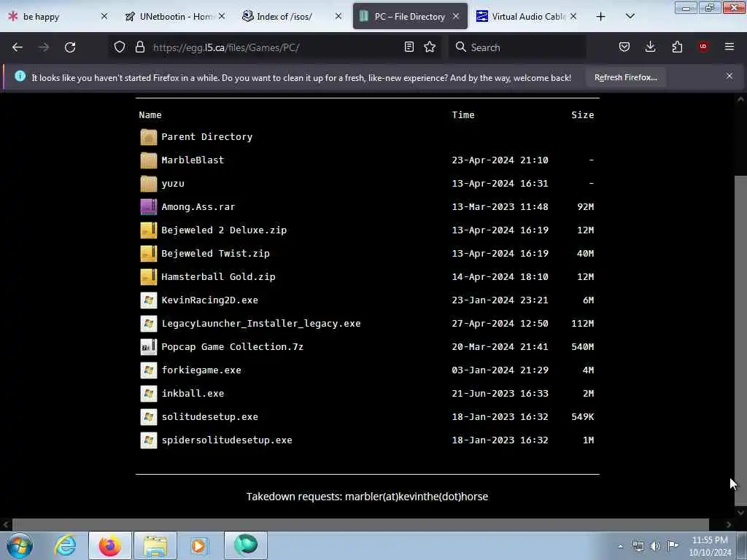
Task: Click the Bejeweled Twist.zip archive icon
Action: [x=149, y=253]
